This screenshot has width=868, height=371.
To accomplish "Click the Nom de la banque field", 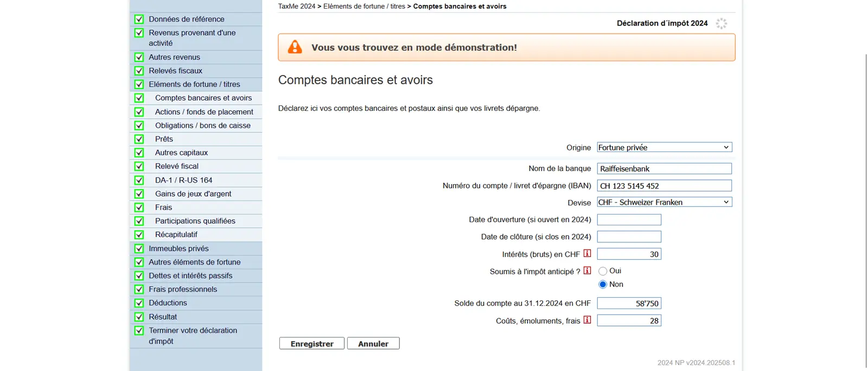I will point(664,169).
